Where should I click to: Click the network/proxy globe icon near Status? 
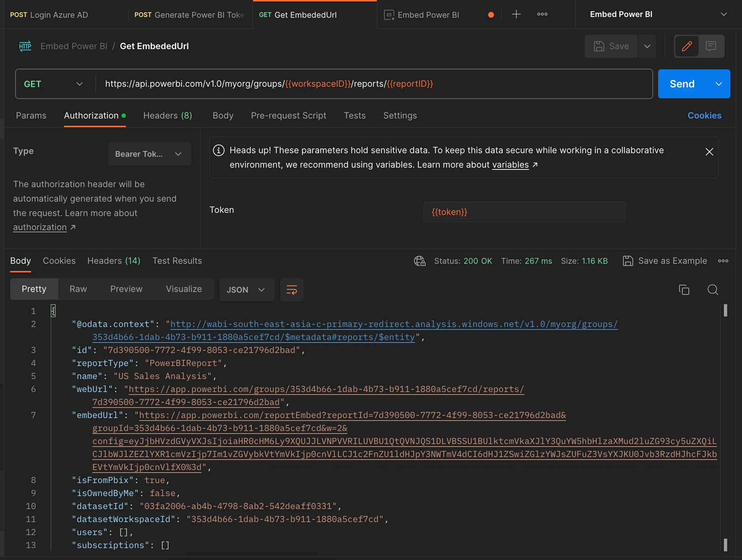click(x=419, y=261)
